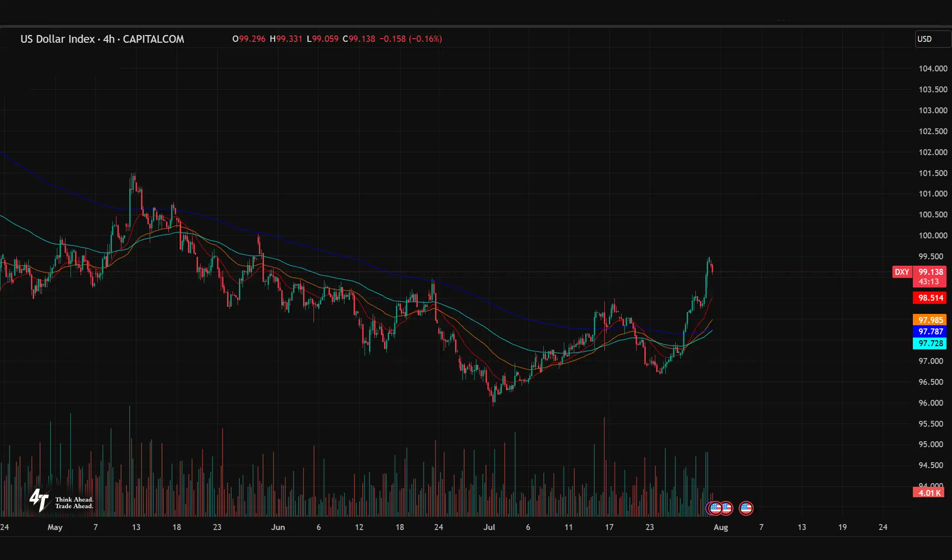Click the current price label 99.138

(930, 272)
